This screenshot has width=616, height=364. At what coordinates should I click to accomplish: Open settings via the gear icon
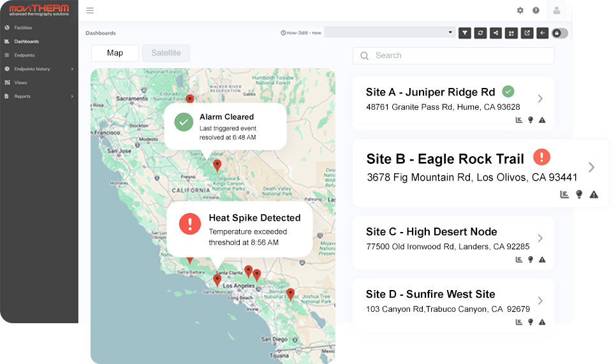pos(520,10)
